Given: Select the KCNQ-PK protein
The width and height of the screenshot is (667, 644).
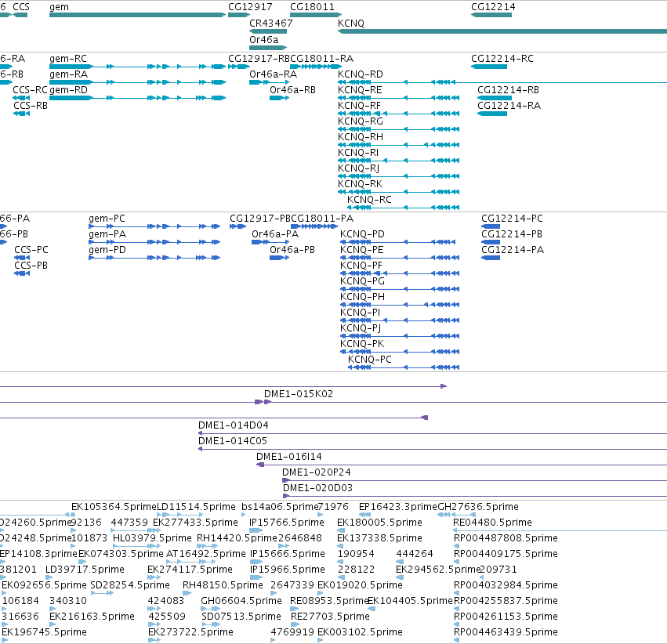Looking at the screenshot, I should click(x=362, y=343).
